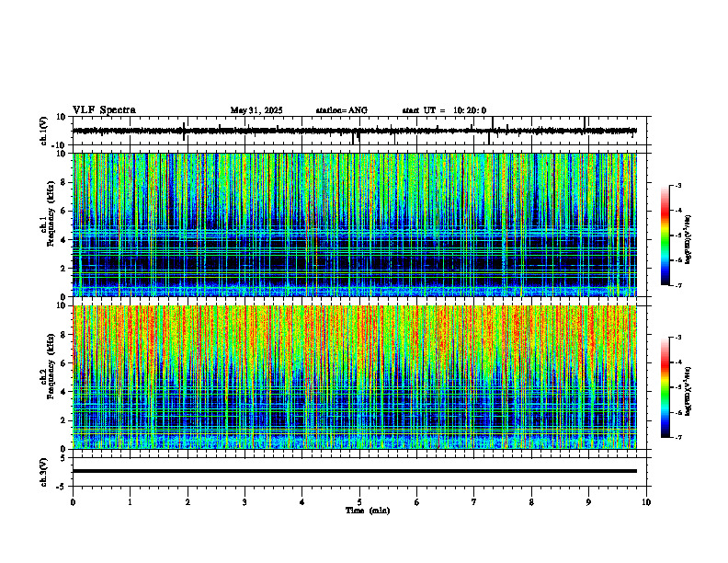Select the ch.2 frequency spectrogram panel
This screenshot has width=728, height=563.
click(x=354, y=377)
